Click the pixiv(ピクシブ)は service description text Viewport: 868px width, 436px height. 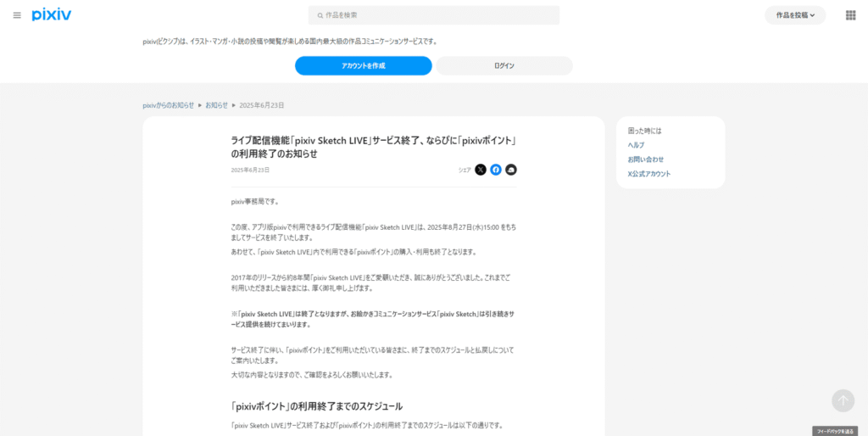(290, 42)
